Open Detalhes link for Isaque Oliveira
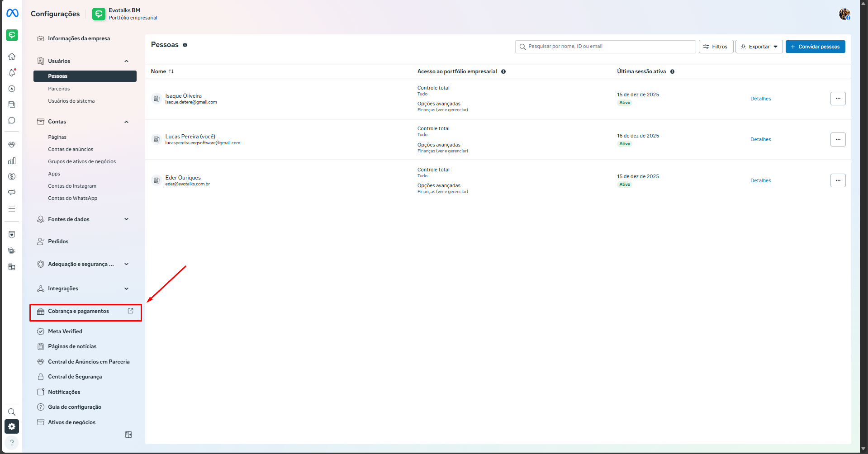Screen dimensions: 868x454 (760, 99)
